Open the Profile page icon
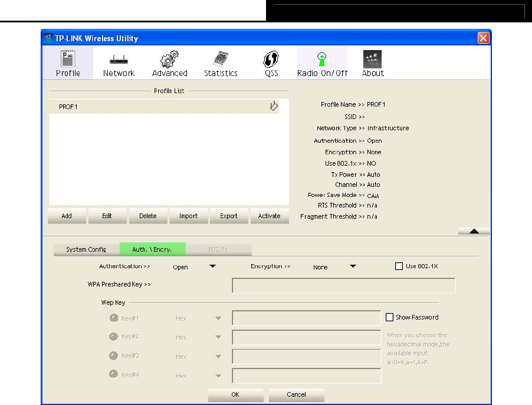532x405 pixels. tap(67, 59)
